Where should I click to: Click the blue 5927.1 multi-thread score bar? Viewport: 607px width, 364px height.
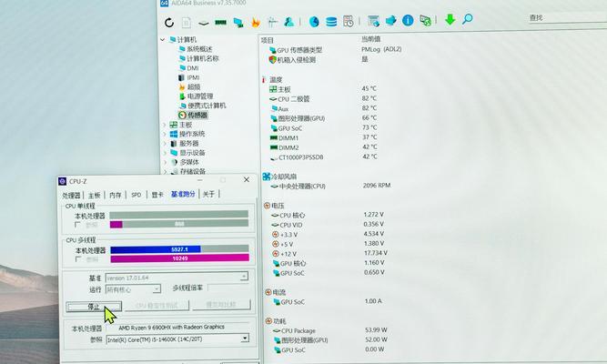[x=156, y=249]
